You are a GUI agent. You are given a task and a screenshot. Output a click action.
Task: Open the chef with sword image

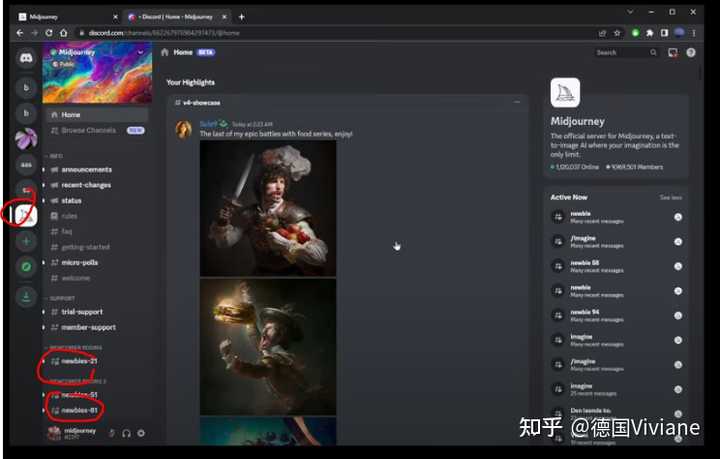268,208
